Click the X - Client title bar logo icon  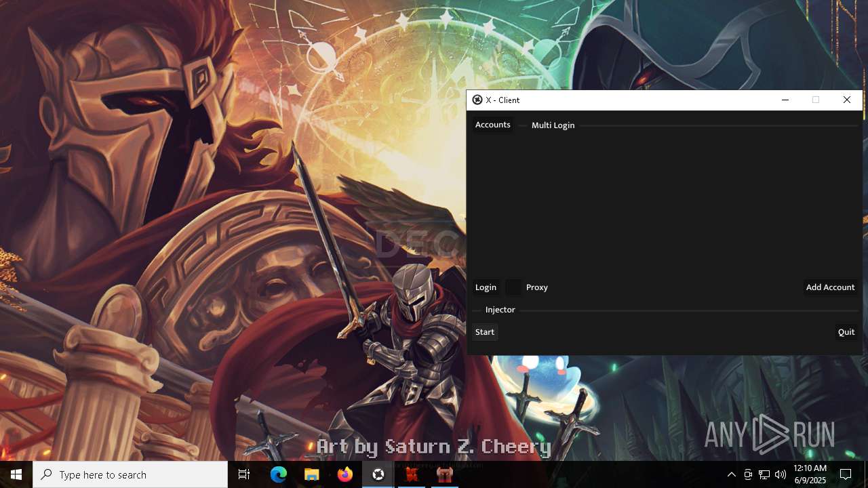[477, 100]
